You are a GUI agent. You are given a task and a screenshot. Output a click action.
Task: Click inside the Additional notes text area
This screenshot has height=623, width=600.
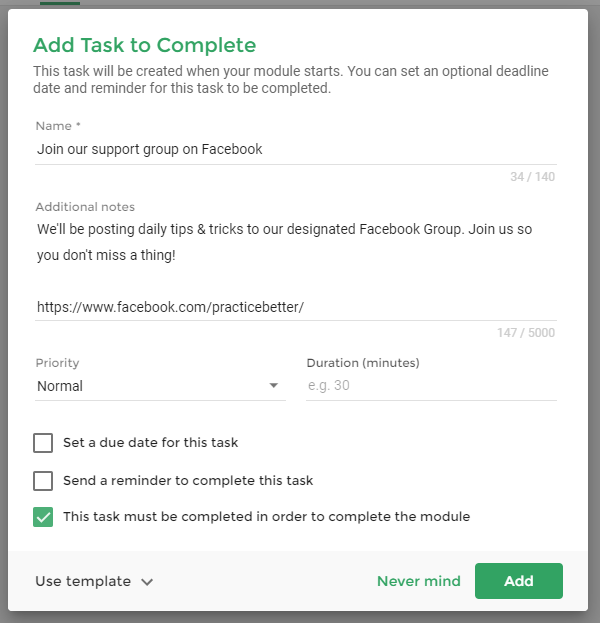(x=296, y=268)
